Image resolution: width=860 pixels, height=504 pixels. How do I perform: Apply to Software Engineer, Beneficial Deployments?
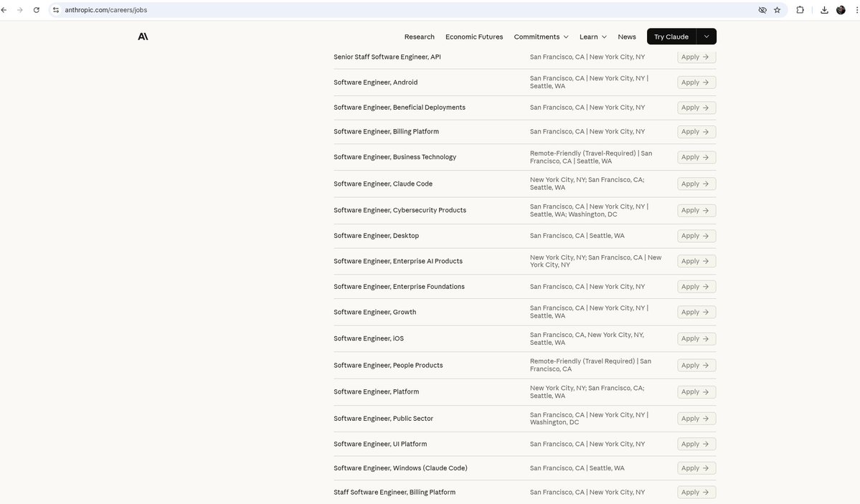(696, 108)
